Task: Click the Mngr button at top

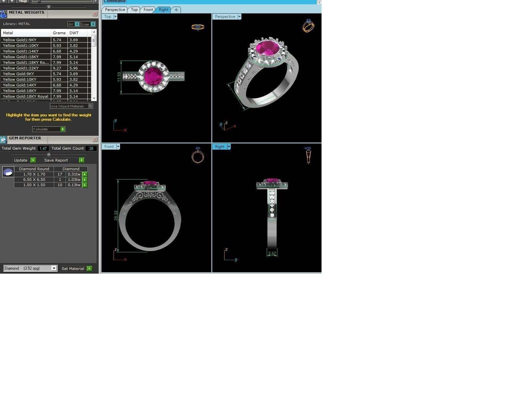Action: pyautogui.click(x=23, y=1)
